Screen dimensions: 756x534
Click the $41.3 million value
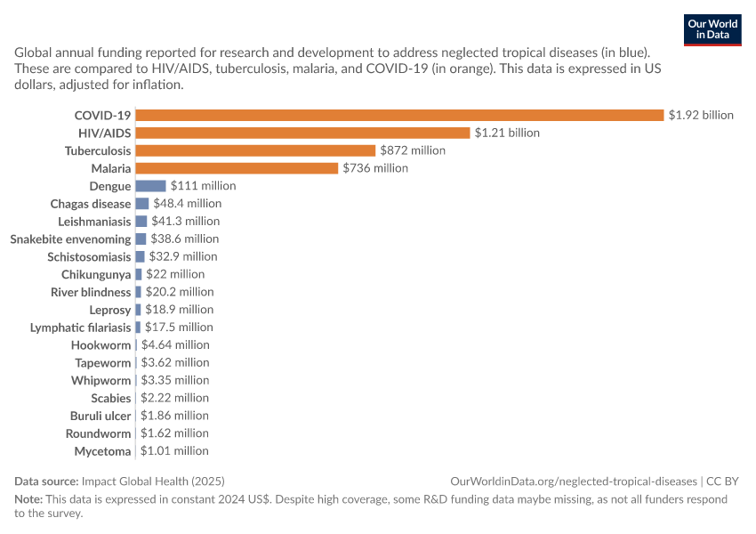pos(186,221)
